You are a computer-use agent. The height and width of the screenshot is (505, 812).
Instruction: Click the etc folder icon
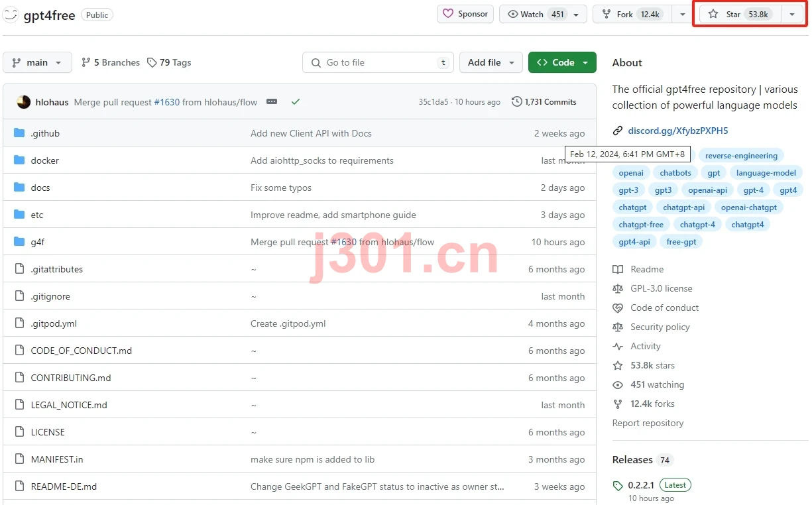pos(19,215)
